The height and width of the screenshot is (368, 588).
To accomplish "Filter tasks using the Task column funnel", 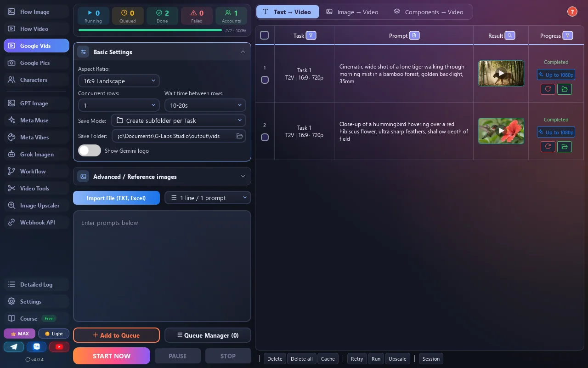I will click(311, 35).
